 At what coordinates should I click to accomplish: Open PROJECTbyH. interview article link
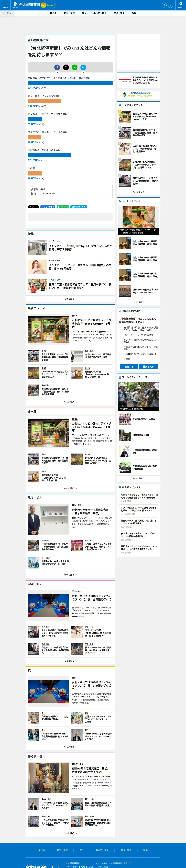80,248
